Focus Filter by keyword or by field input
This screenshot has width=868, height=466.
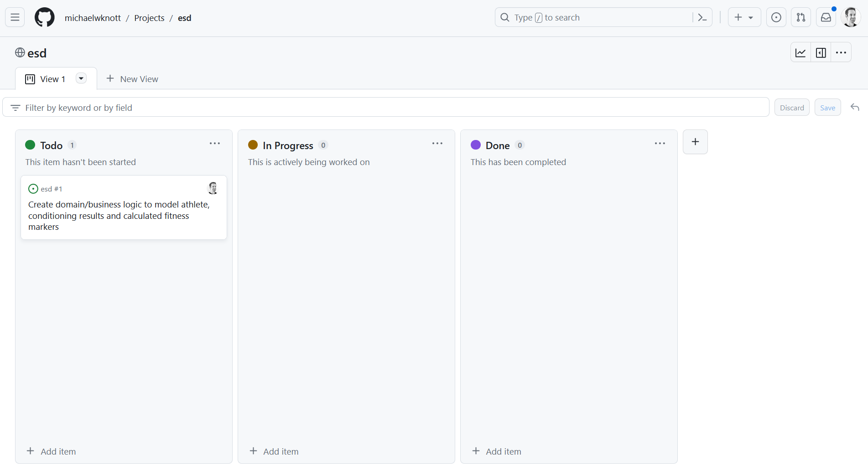coord(386,108)
